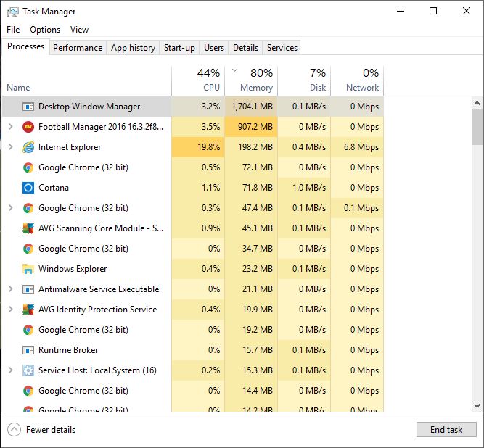Click the 6.8 Mbps network value
Viewport: 484px width, 448px height.
tap(361, 147)
